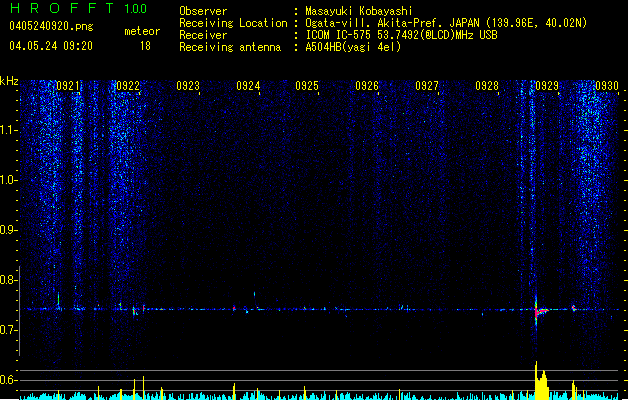
Task: Click the 1.1 kHz axis label
Action: pyautogui.click(x=8, y=130)
